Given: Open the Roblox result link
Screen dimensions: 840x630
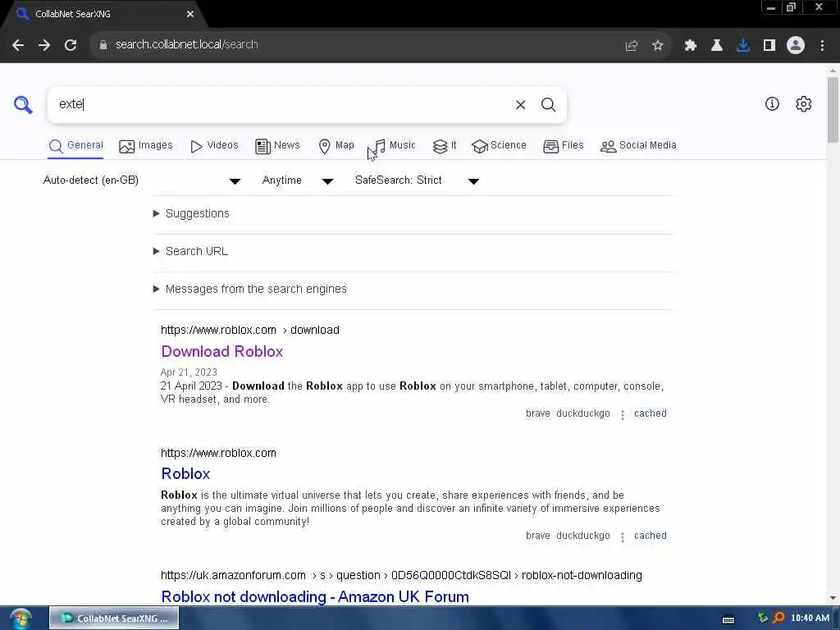Looking at the screenshot, I should click(x=185, y=473).
